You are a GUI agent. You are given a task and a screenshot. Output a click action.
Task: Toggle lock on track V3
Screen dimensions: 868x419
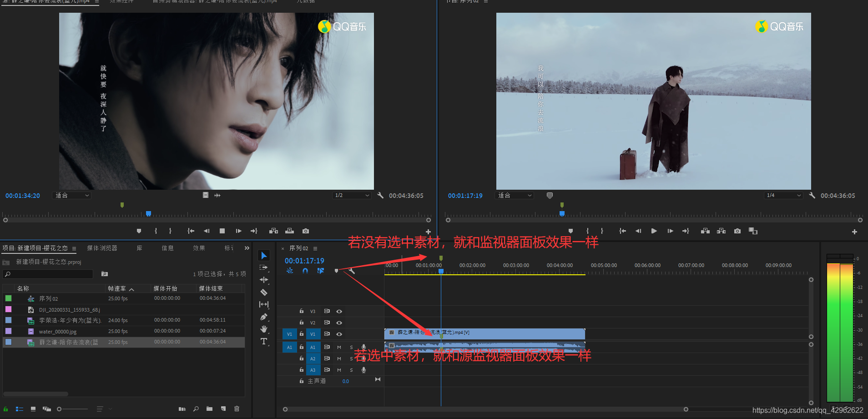coord(301,311)
